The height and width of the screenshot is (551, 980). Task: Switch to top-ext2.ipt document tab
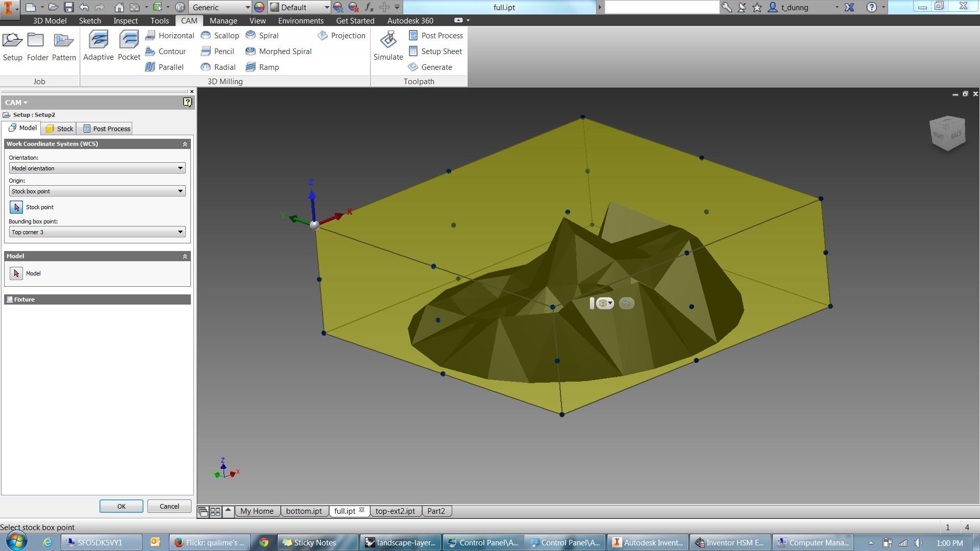tap(395, 511)
